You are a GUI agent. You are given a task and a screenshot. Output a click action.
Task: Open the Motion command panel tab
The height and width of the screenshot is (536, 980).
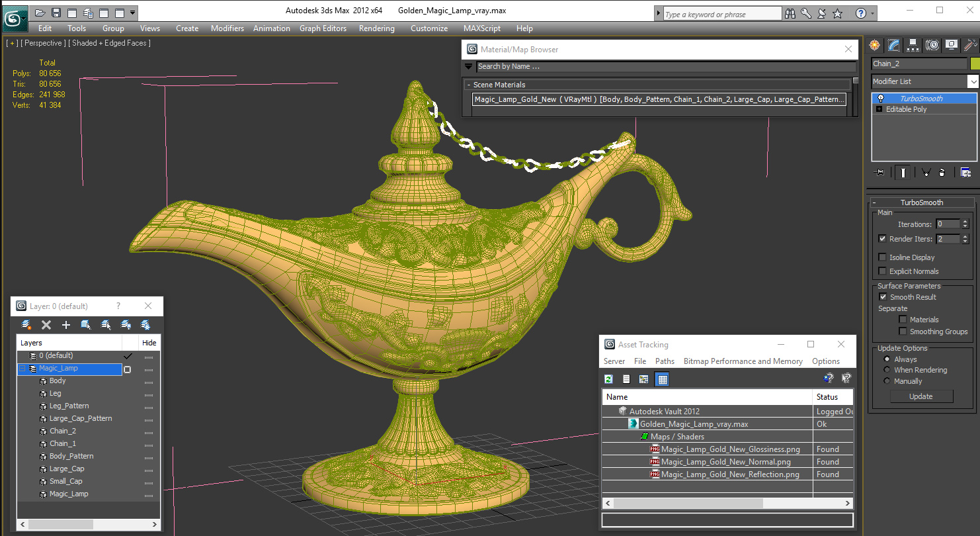932,45
